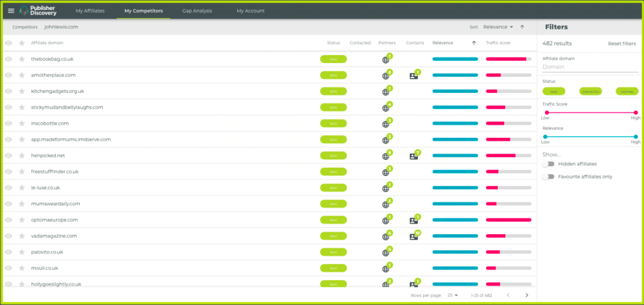Image resolution: width=644 pixels, height=305 pixels.
Task: Open My Account tab
Action: (251, 11)
